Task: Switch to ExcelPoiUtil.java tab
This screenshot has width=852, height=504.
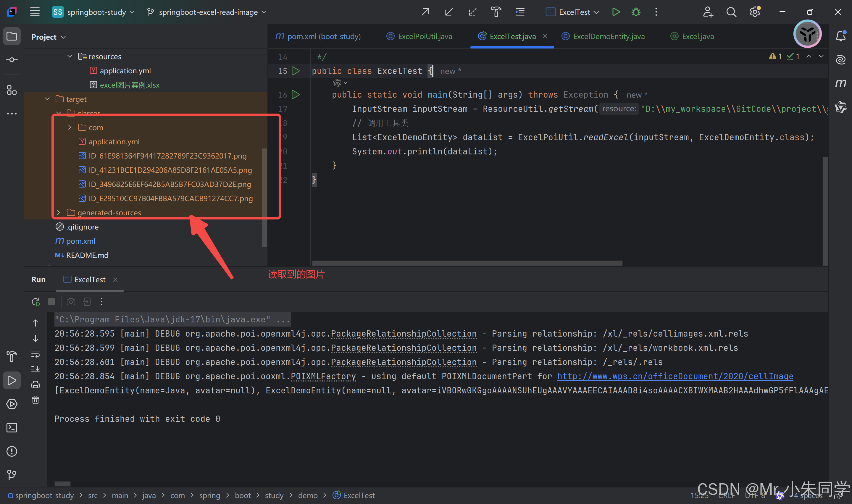Action: 419,36
